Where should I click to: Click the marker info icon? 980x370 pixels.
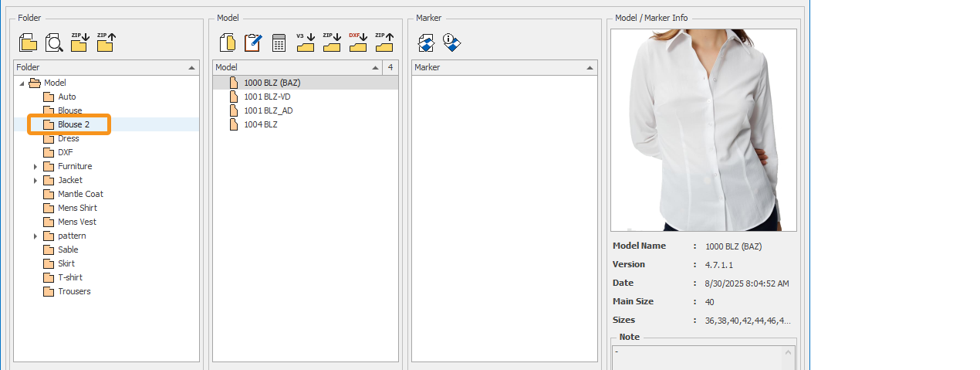coord(452,43)
